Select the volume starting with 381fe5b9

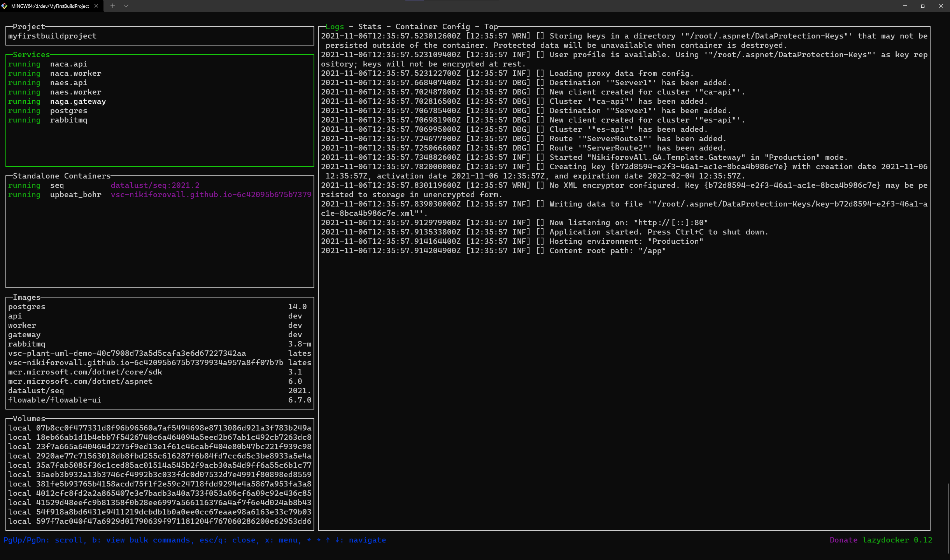pyautogui.click(x=160, y=484)
